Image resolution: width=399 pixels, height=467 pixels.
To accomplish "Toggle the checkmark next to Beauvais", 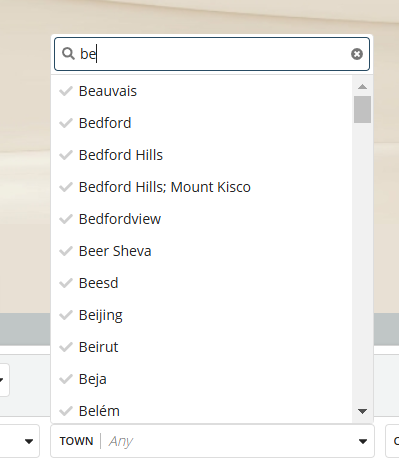I will 66,91.
